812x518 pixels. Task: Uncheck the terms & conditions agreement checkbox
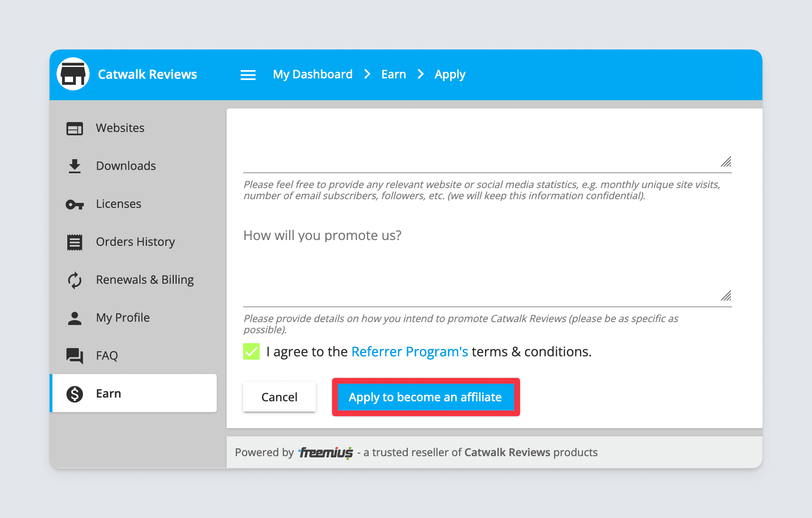[x=251, y=351]
